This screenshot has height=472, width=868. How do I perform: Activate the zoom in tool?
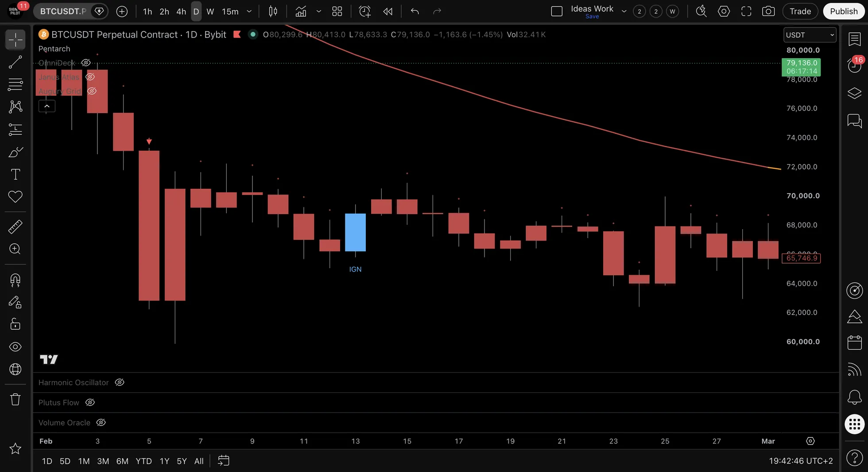coord(15,249)
